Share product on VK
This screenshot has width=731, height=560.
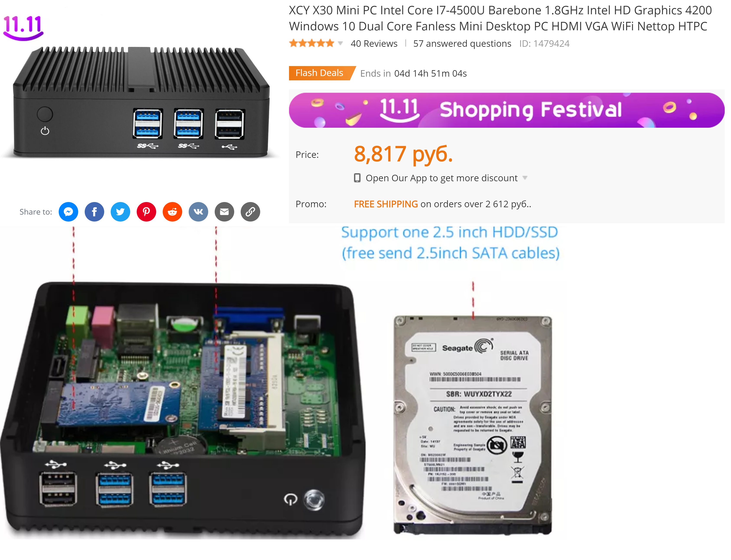[198, 212]
